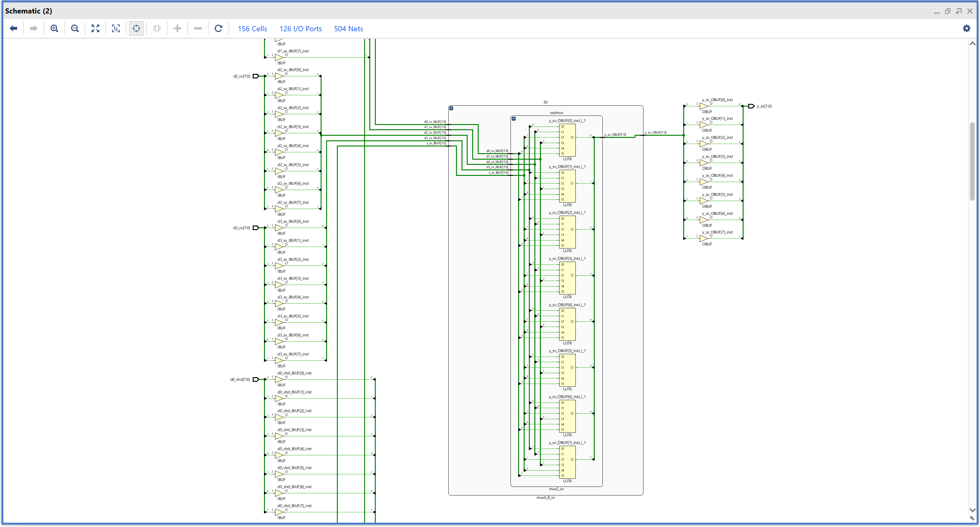980x527 pixels.
Task: Click the forward arrow navigation icon
Action: pyautogui.click(x=33, y=28)
